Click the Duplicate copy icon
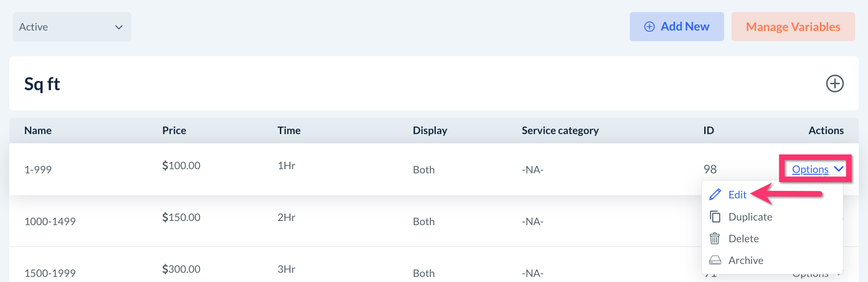Viewport: 868px width, 282px height. [715, 217]
